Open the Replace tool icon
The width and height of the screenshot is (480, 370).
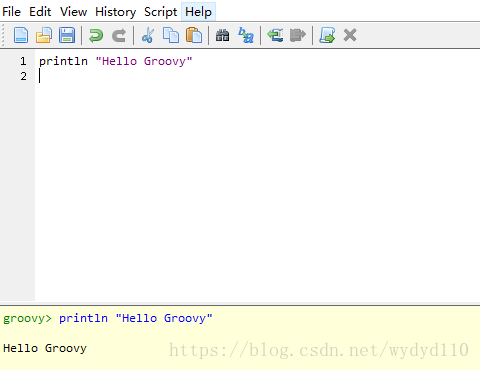pyautogui.click(x=246, y=35)
